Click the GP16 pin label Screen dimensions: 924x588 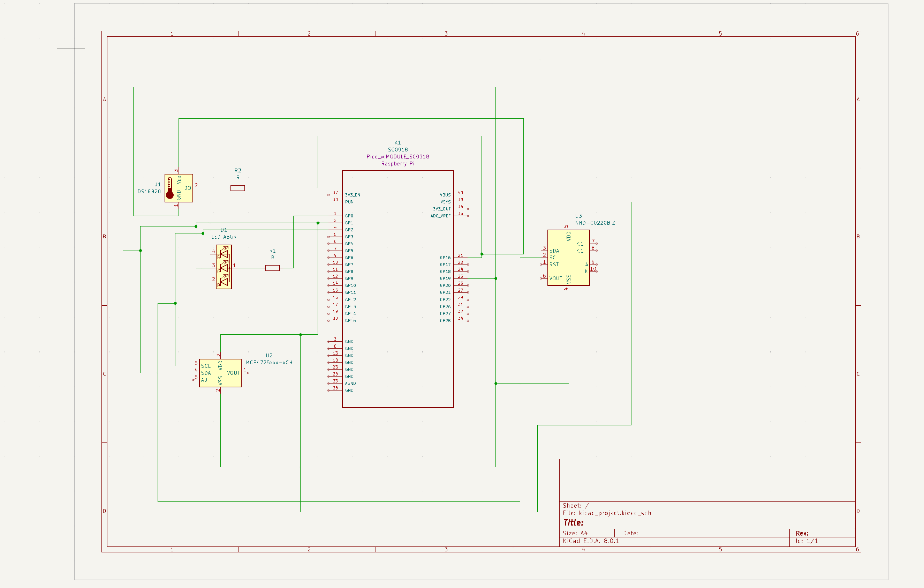pyautogui.click(x=445, y=258)
